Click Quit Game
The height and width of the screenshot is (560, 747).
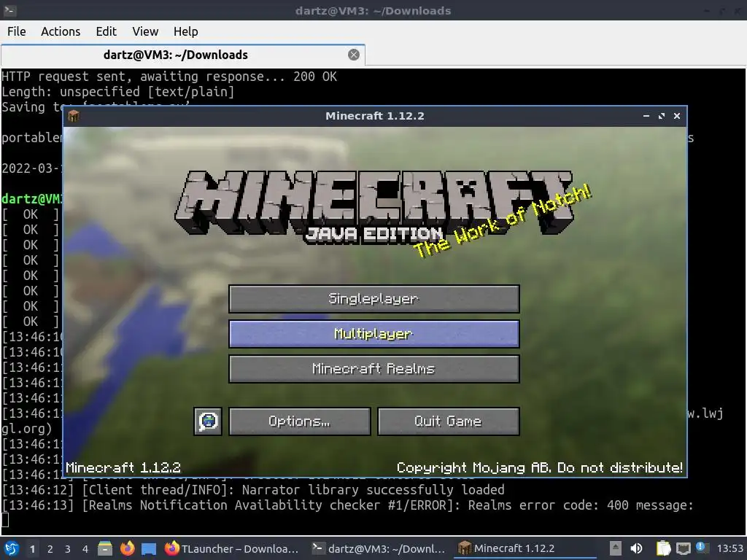449,421
